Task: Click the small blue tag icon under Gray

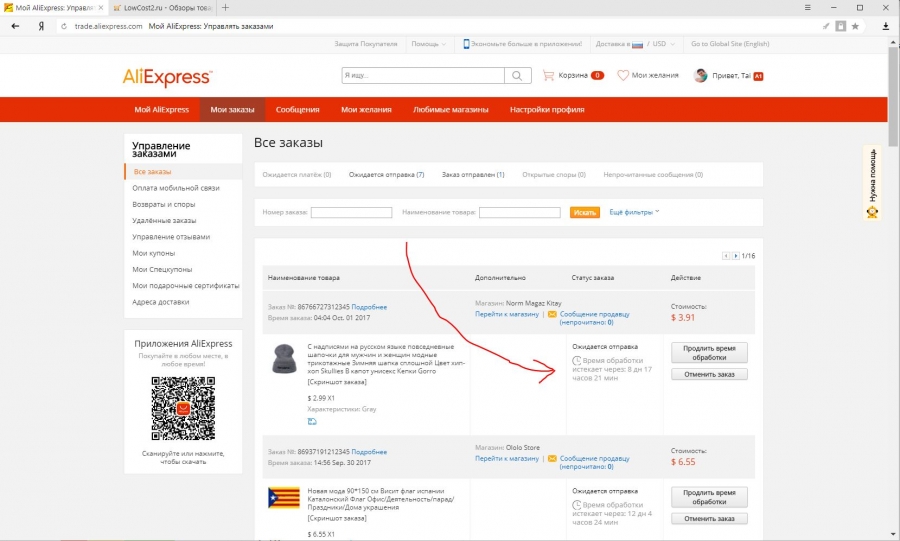Action: [x=312, y=422]
